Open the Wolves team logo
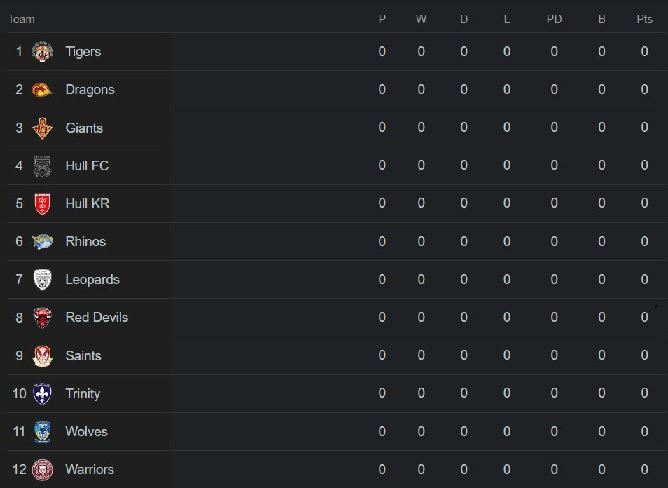Viewport: 668px width, 488px height. [x=43, y=432]
